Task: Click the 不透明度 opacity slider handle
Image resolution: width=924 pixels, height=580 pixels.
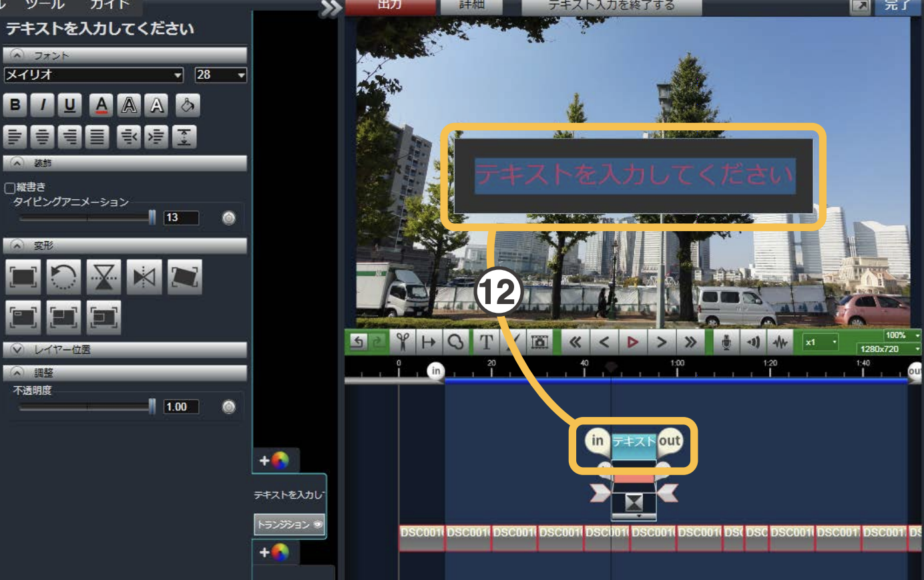Action: coord(152,406)
